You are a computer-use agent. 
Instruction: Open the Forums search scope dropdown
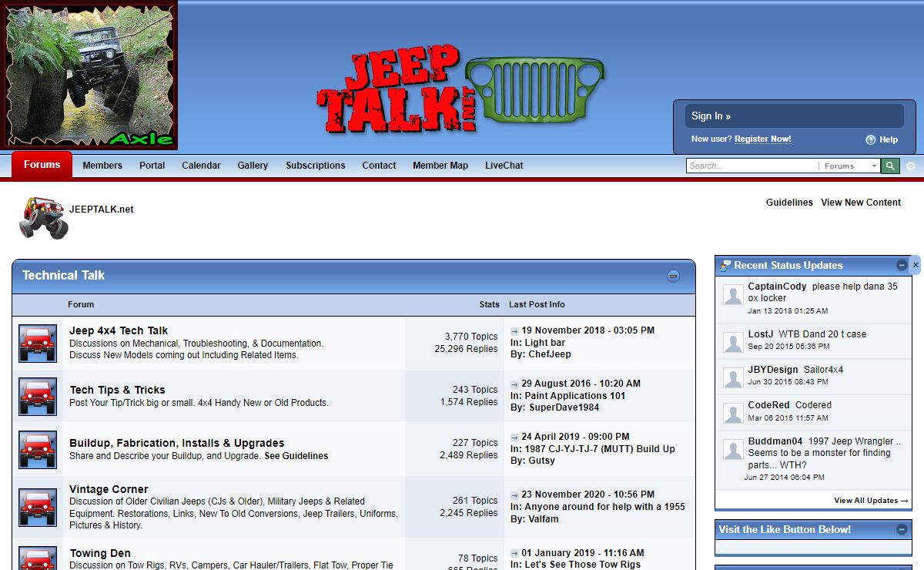851,166
